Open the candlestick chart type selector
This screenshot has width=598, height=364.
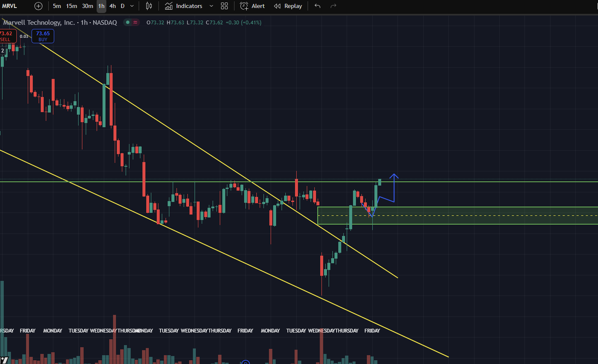149,6
